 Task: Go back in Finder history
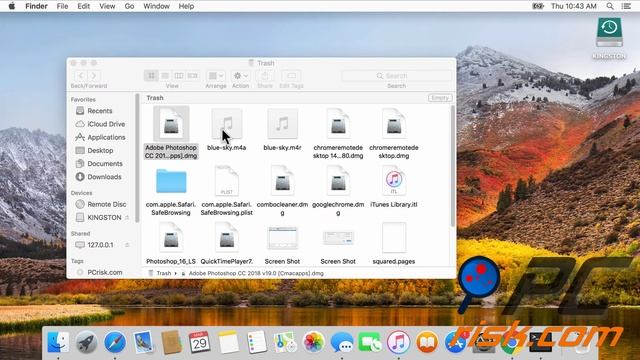[x=81, y=76]
